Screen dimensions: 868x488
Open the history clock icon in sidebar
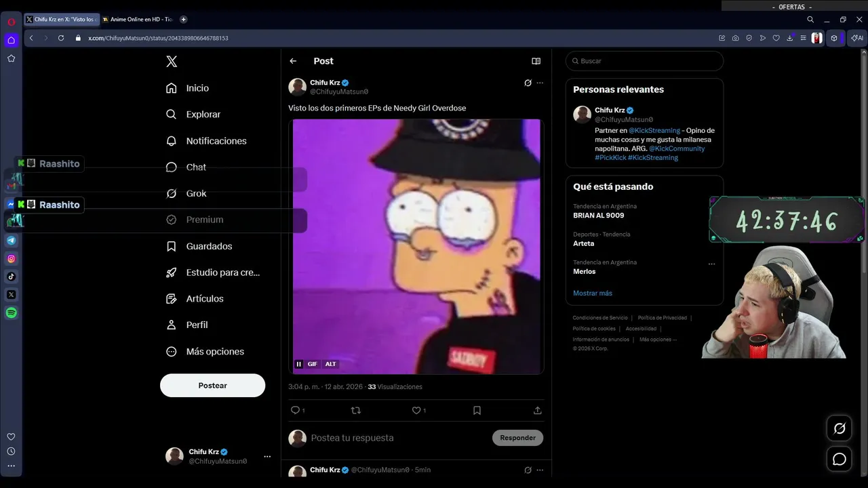11,451
